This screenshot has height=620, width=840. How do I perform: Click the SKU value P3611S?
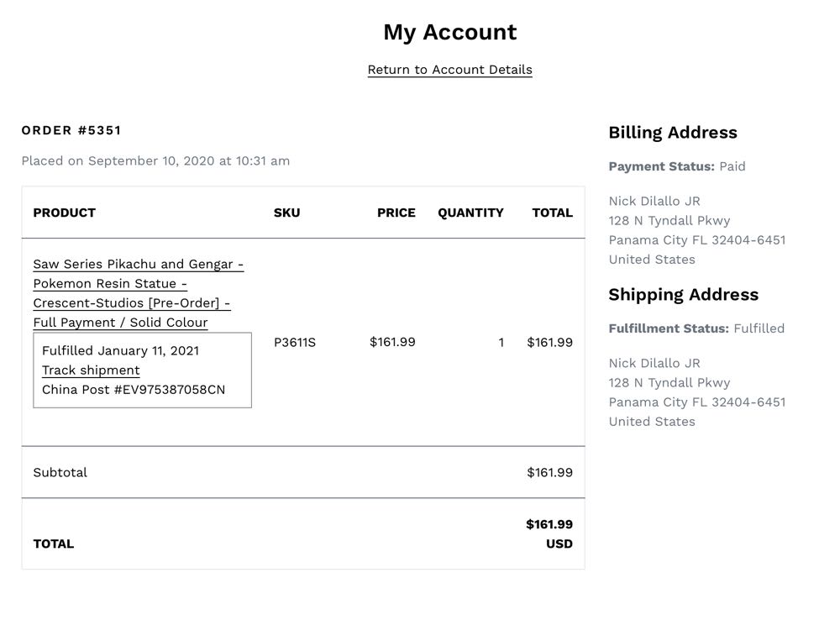click(295, 342)
